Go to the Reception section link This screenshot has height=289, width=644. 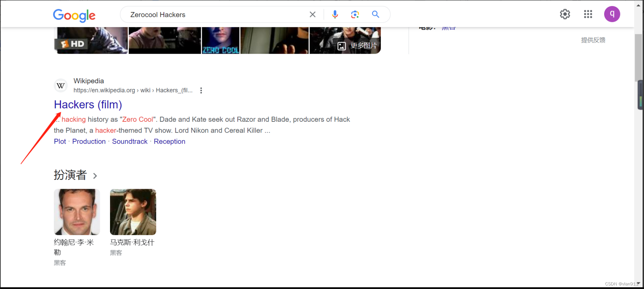pyautogui.click(x=169, y=142)
